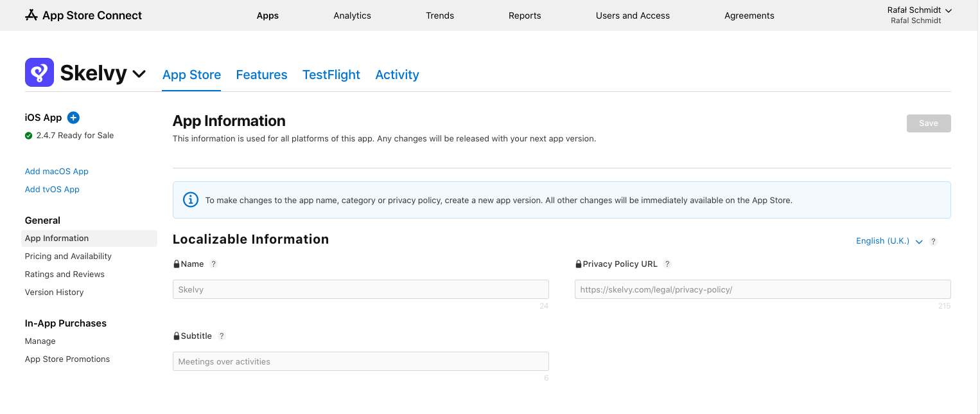
Task: Open Pricing and Availability
Action: point(68,256)
